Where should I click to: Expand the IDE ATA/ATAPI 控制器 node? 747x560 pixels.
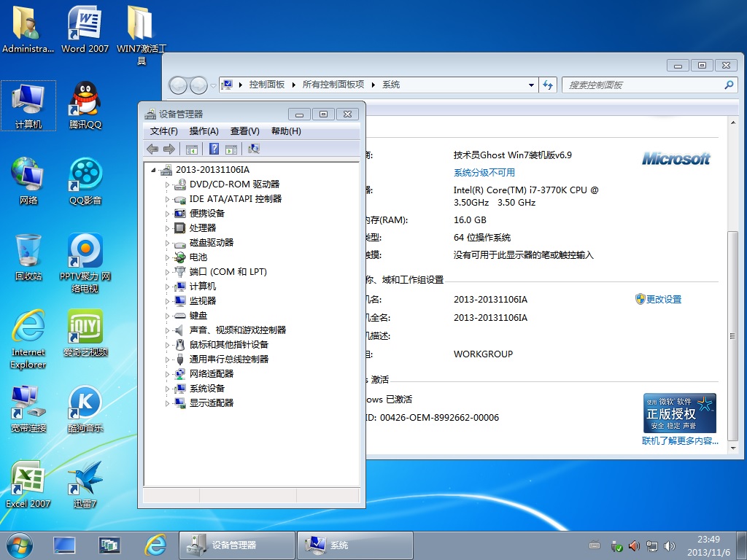click(x=167, y=199)
